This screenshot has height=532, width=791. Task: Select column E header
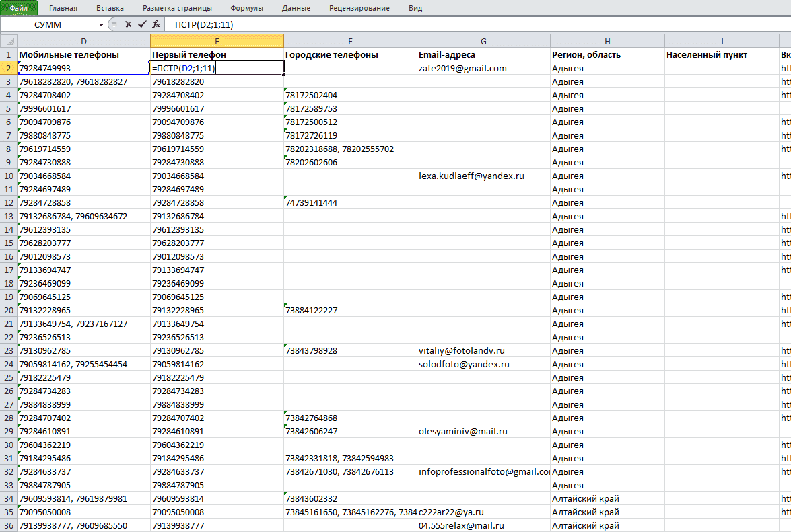tap(217, 41)
